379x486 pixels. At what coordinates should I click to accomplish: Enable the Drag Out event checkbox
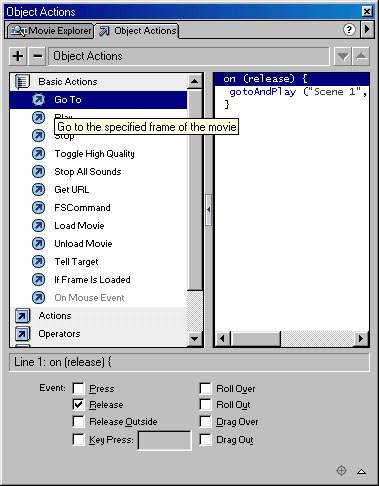point(205,439)
